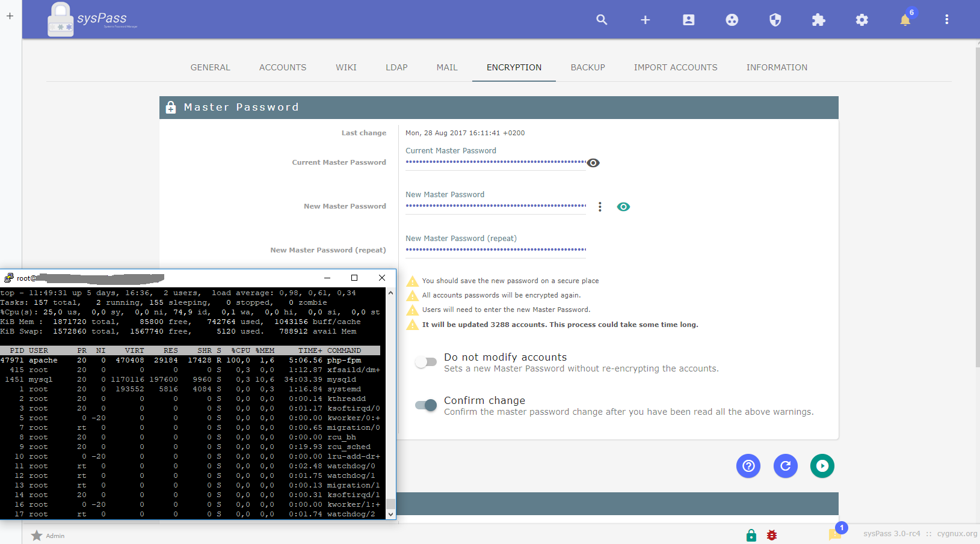
Task: Click the red debug bug icon in footer
Action: pyautogui.click(x=772, y=534)
